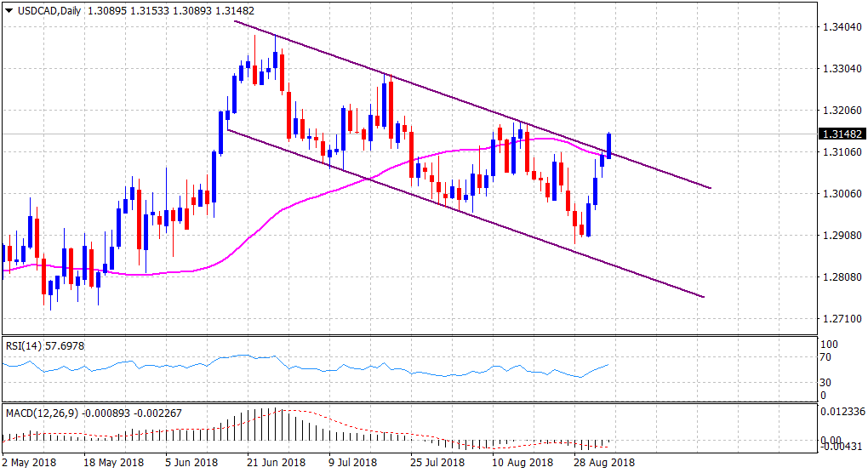The width and height of the screenshot is (868, 473).
Task: Click the latest blue breakout candle
Action: 608,145
